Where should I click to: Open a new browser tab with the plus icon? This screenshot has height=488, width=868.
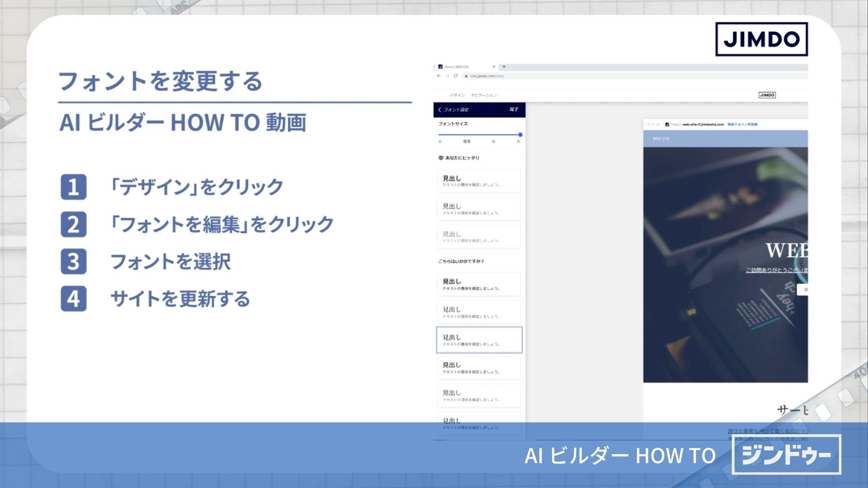(504, 66)
